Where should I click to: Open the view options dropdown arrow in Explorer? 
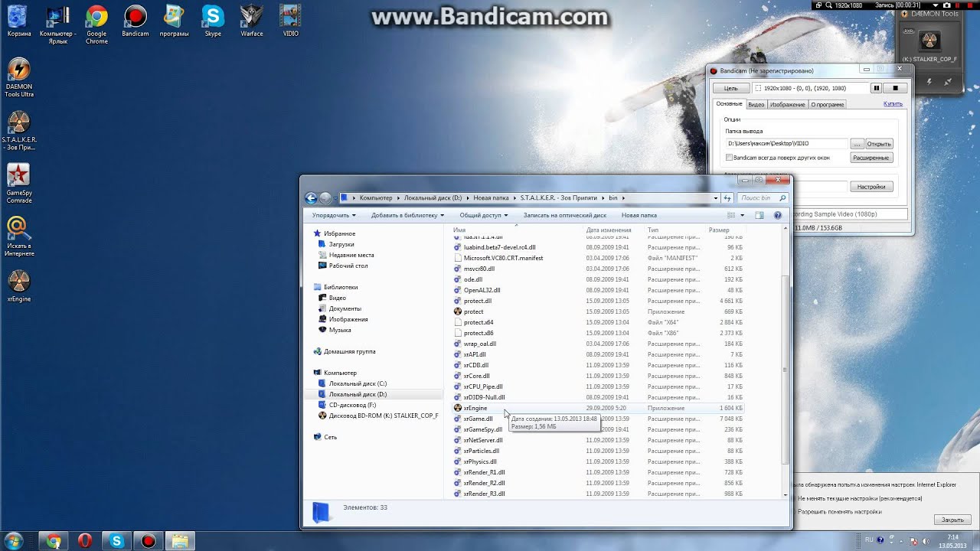point(742,215)
